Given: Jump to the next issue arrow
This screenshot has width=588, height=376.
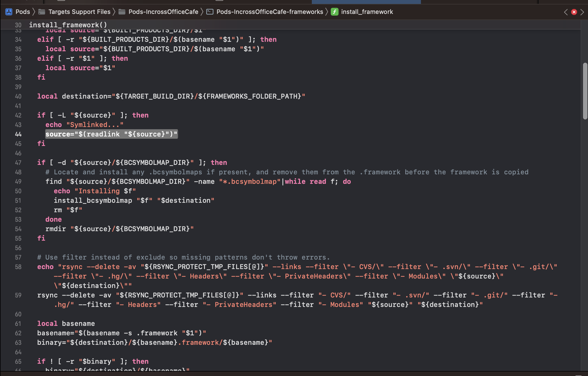Looking at the screenshot, I should (x=582, y=12).
